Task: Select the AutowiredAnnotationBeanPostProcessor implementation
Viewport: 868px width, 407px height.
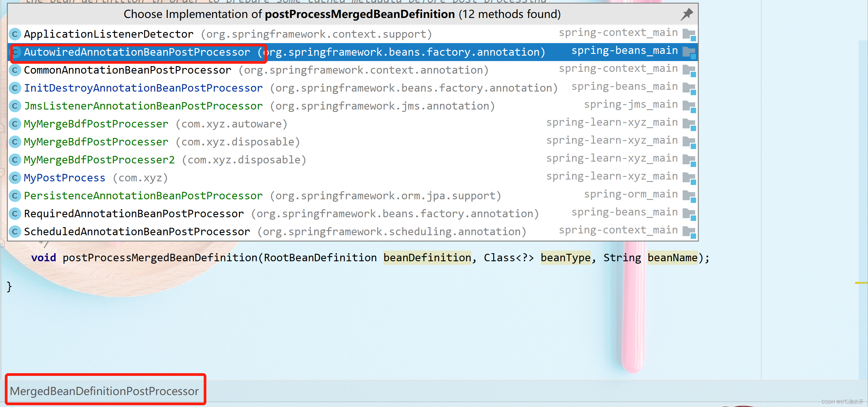Action: click(135, 52)
